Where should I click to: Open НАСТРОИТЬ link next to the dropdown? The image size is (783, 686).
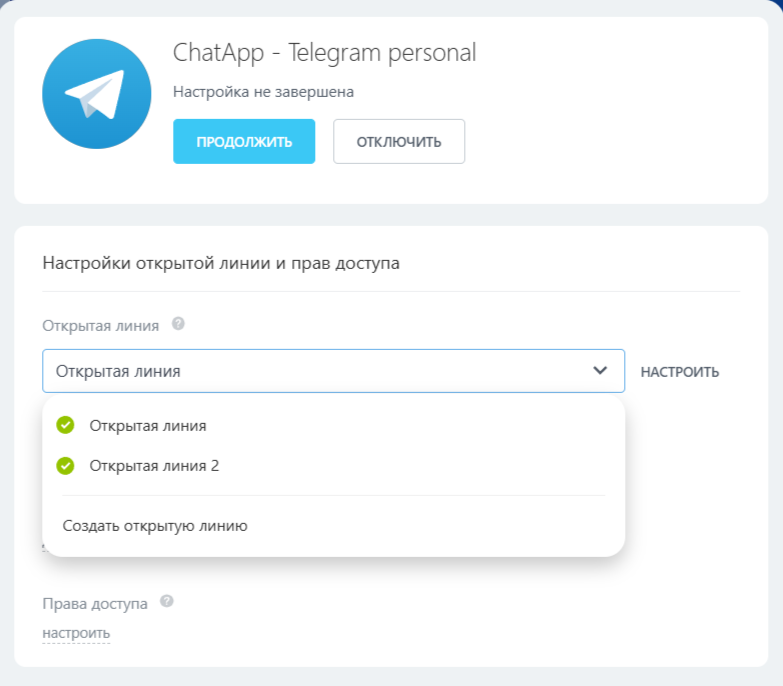pos(679,372)
